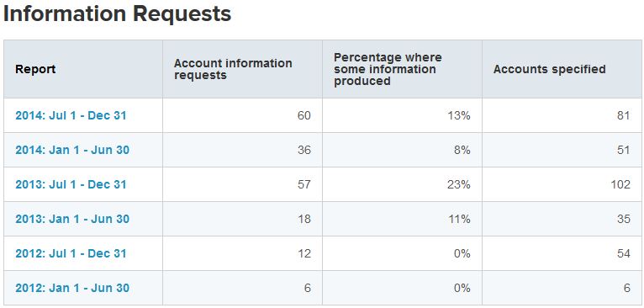Screen dimensions: 644x308
Task: Click the Information Requests heading
Action: 117,14
